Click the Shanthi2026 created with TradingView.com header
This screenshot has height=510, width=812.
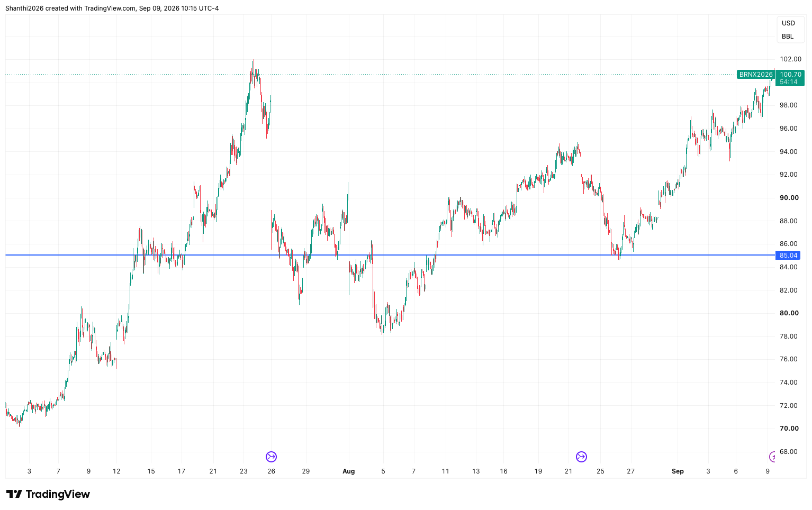pos(112,8)
